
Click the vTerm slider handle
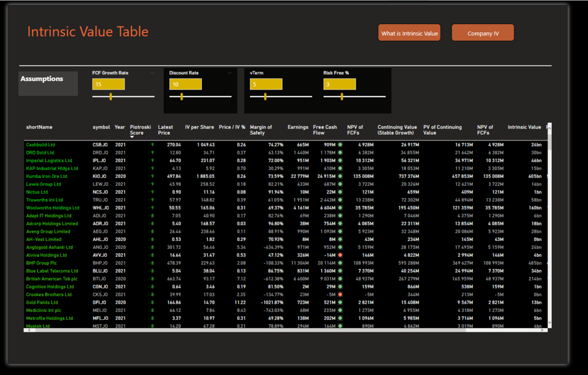point(265,97)
